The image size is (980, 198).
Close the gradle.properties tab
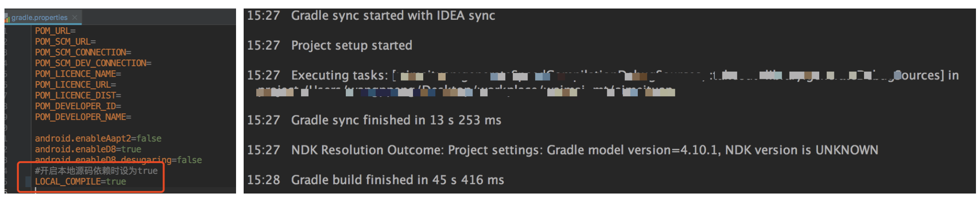[75, 17]
